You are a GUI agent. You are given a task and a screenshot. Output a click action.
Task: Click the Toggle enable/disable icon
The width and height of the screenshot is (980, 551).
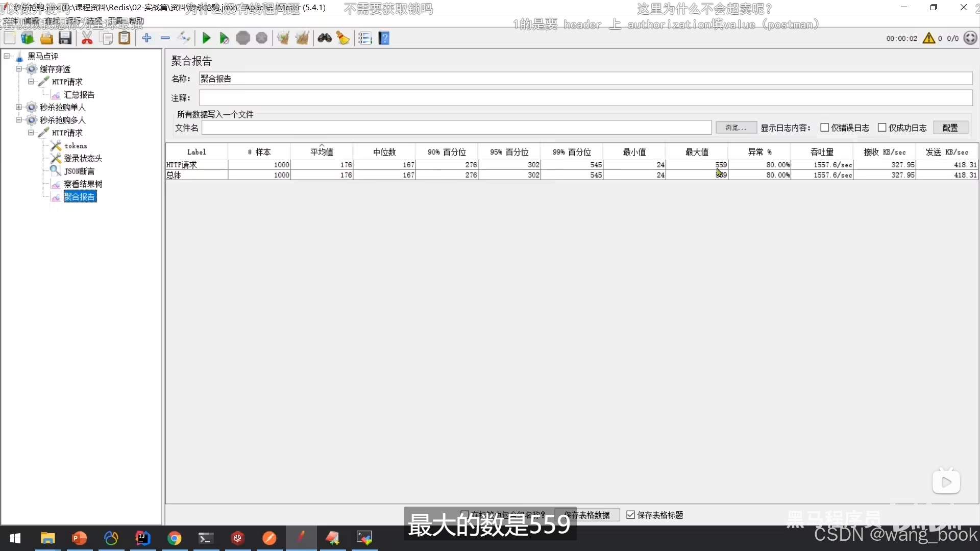point(184,38)
